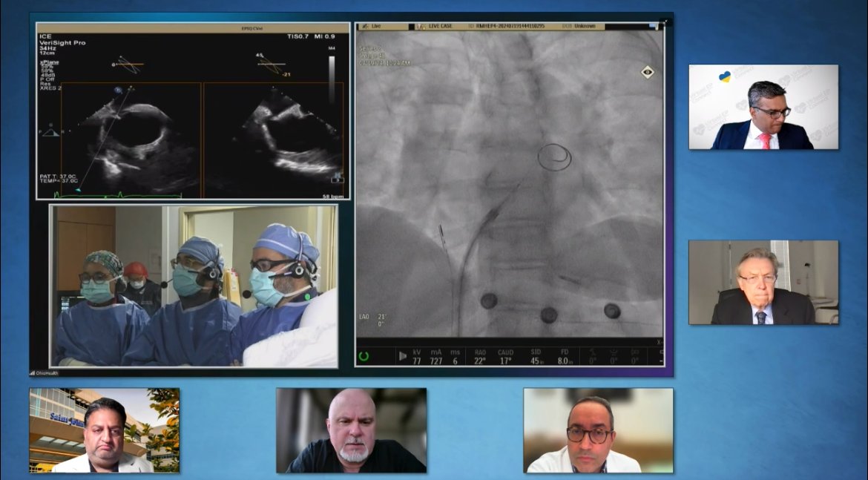The image size is (868, 480).
Task: Click the PAT T: 37.0C temperature text
Action: [57, 176]
